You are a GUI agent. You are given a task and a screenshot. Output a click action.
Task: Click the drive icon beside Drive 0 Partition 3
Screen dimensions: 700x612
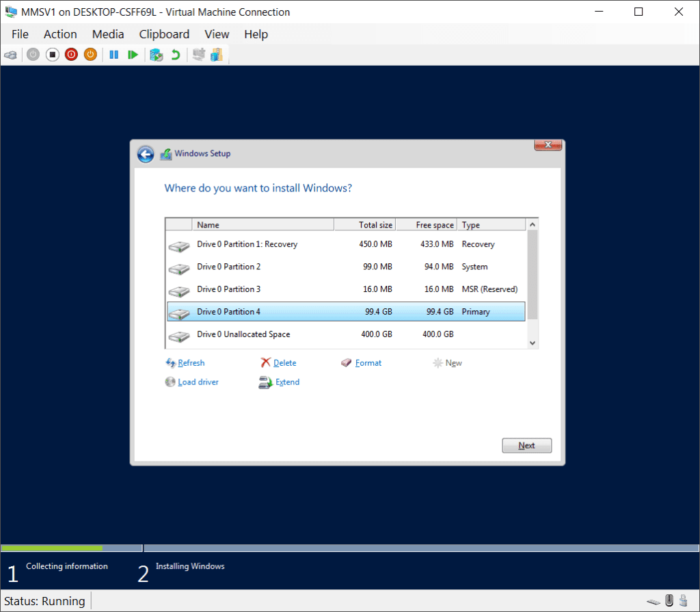[x=179, y=291]
